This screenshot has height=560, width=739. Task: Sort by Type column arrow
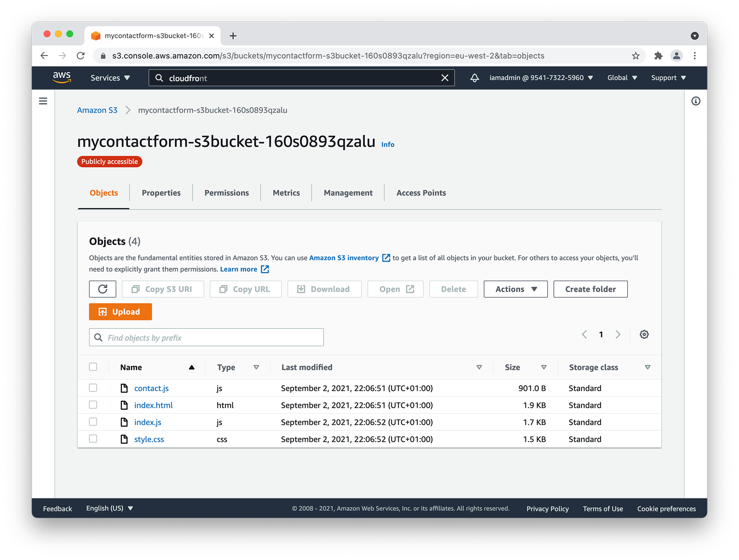(256, 367)
